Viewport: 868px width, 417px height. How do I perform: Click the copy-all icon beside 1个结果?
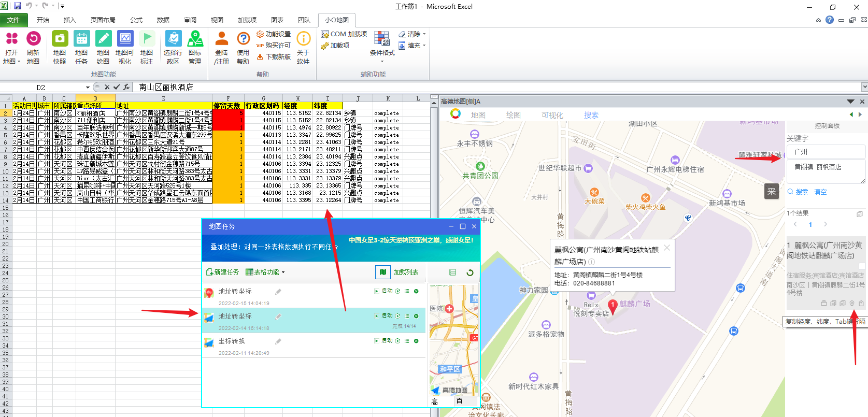tap(859, 214)
